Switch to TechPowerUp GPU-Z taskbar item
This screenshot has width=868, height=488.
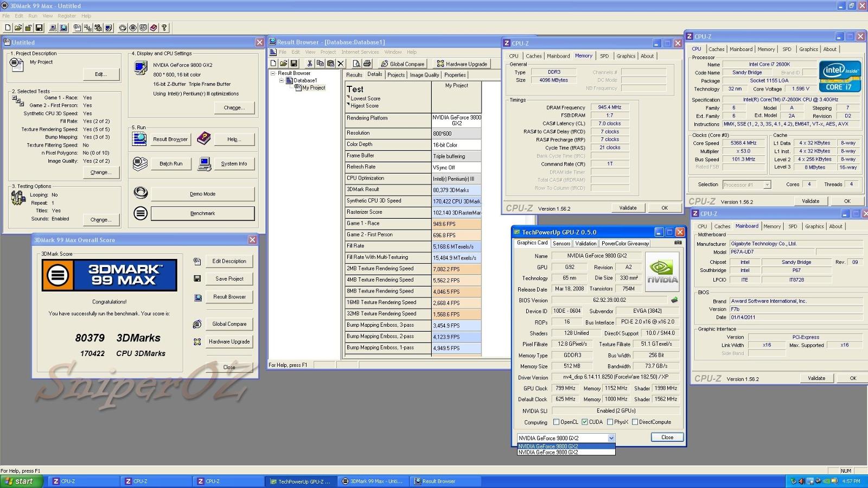coord(300,481)
